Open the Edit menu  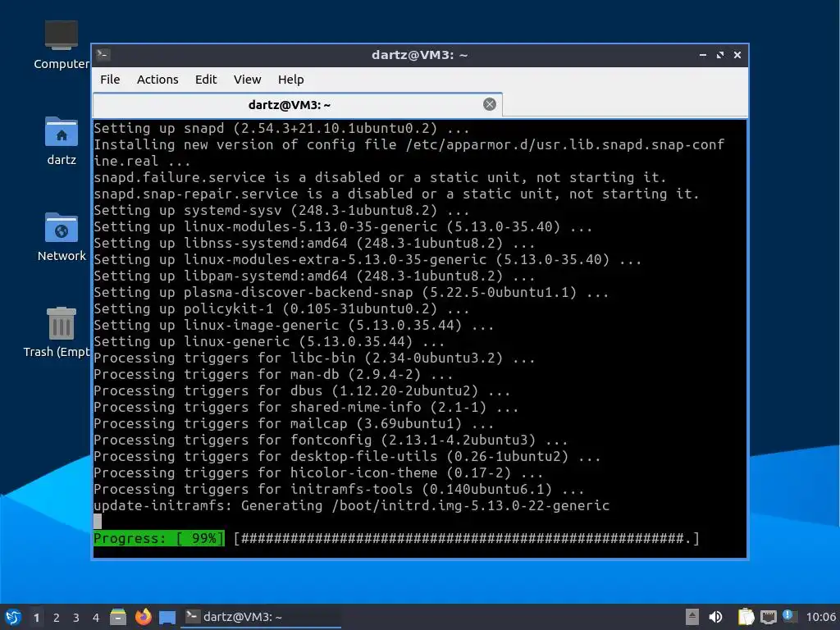pyautogui.click(x=206, y=80)
